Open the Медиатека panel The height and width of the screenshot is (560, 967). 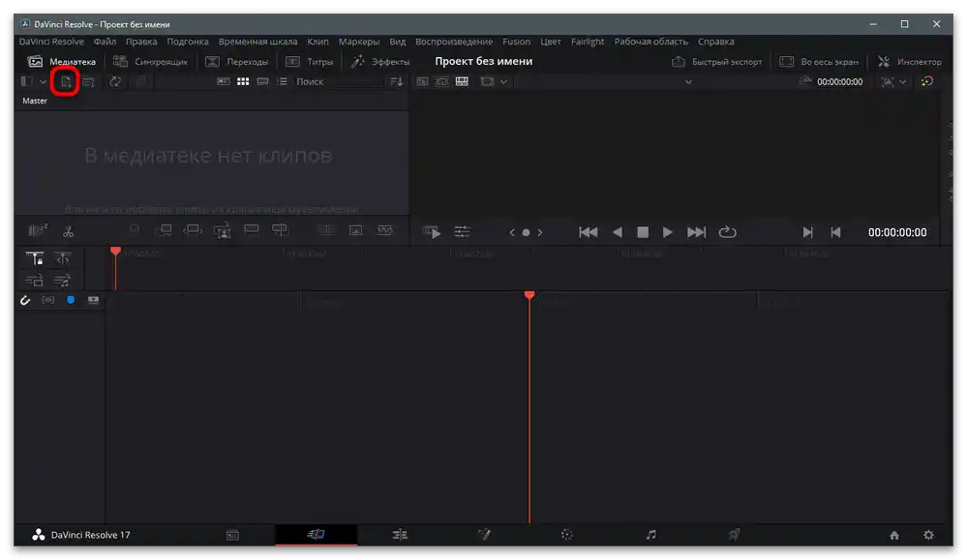(x=62, y=62)
